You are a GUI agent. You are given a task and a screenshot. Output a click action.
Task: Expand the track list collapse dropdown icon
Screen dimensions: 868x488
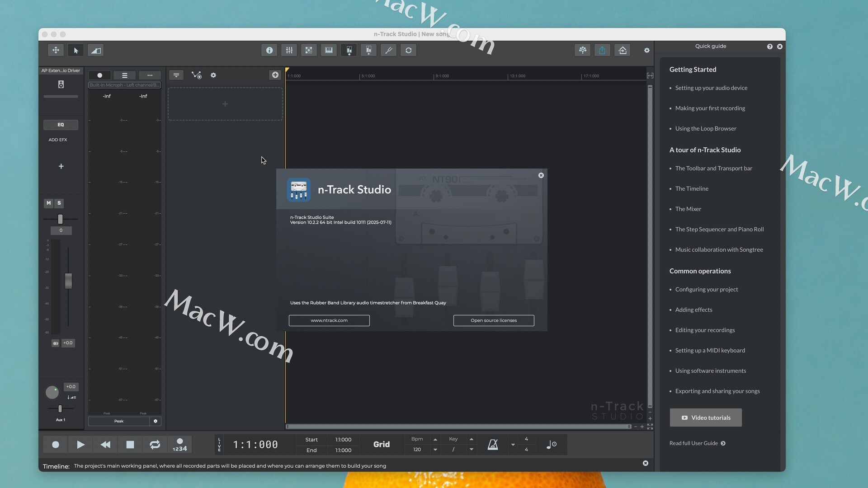(x=176, y=75)
